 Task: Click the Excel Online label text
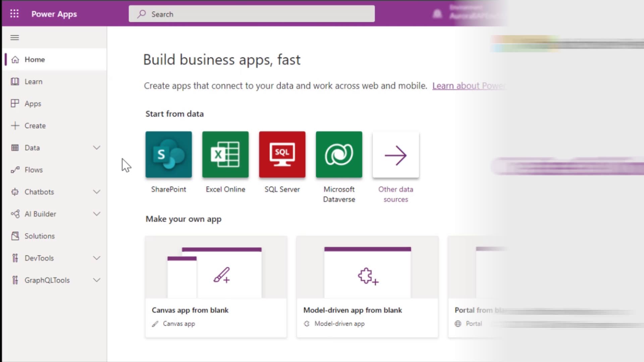[x=225, y=189]
